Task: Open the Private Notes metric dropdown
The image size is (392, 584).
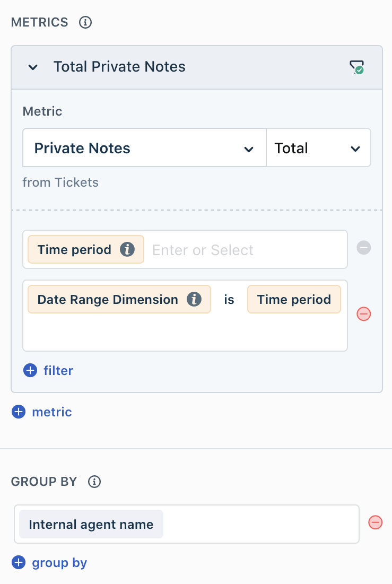Action: point(144,148)
